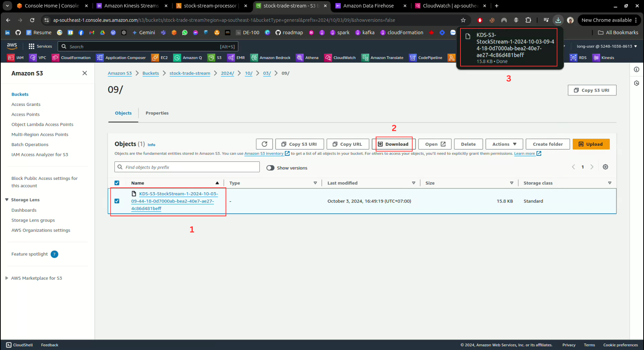Collapse the Storage Lens sidebar section
The height and width of the screenshot is (350, 644).
click(7, 200)
